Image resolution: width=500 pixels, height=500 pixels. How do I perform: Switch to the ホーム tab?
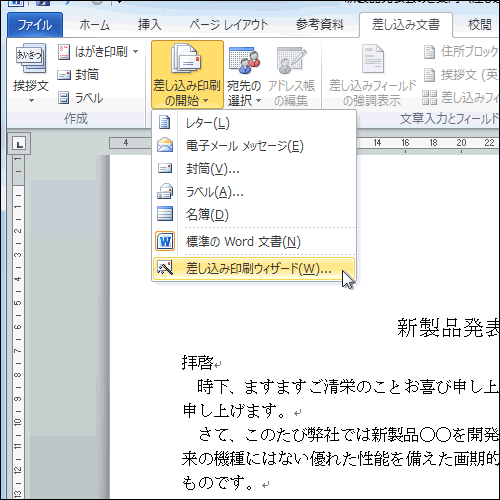click(94, 25)
